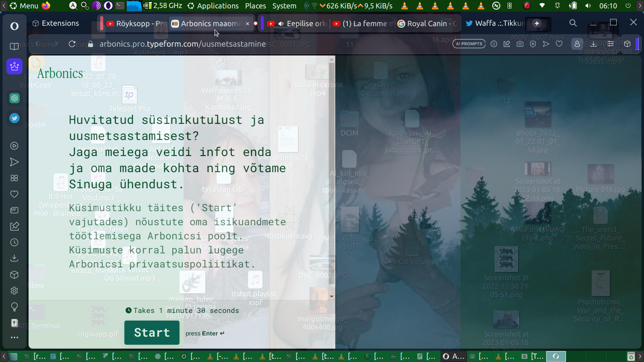Open the News panel in the sidebar
Image resolution: width=644 pixels, height=362 pixels.
coord(14,210)
